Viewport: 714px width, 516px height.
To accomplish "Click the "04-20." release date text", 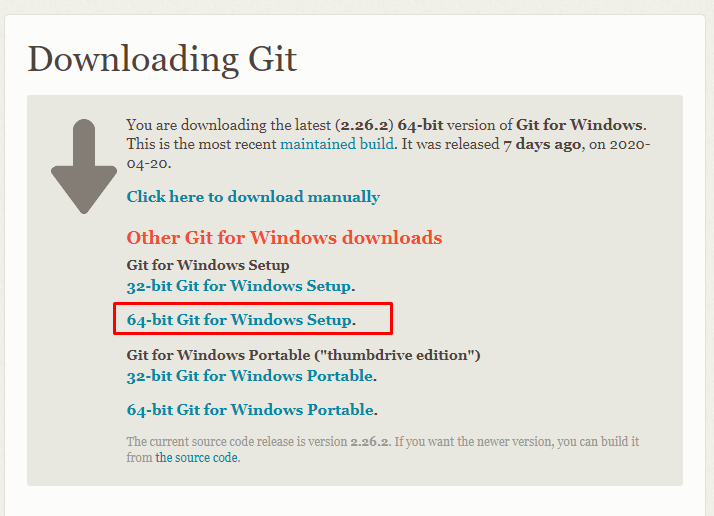I will pos(149,163).
